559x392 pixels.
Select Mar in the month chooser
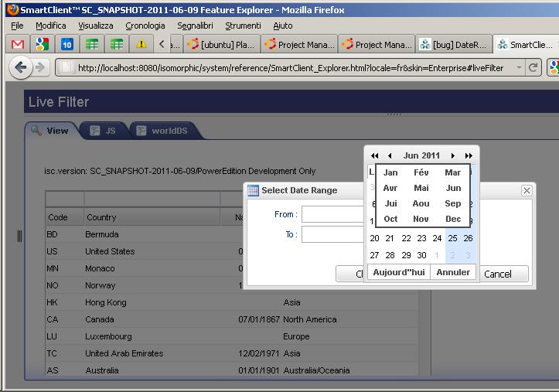tap(452, 172)
